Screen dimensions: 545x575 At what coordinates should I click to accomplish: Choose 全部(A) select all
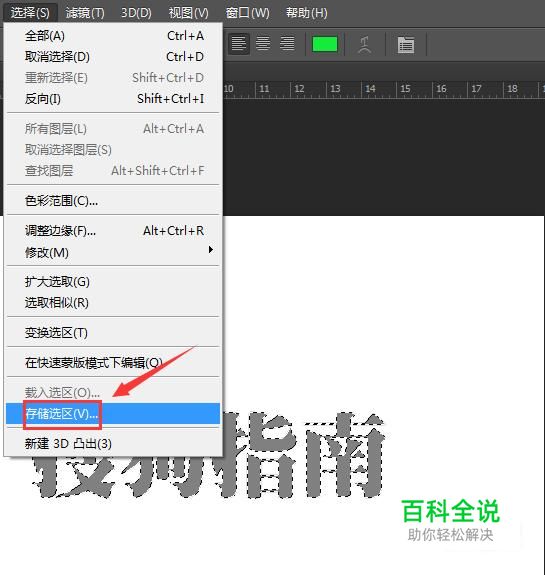pyautogui.click(x=113, y=36)
